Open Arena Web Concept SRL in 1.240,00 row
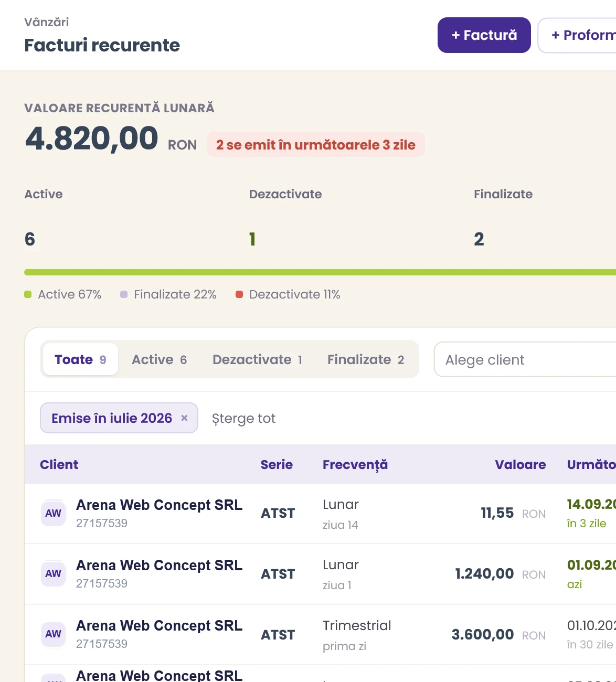Image resolution: width=616 pixels, height=682 pixels. coord(159,565)
